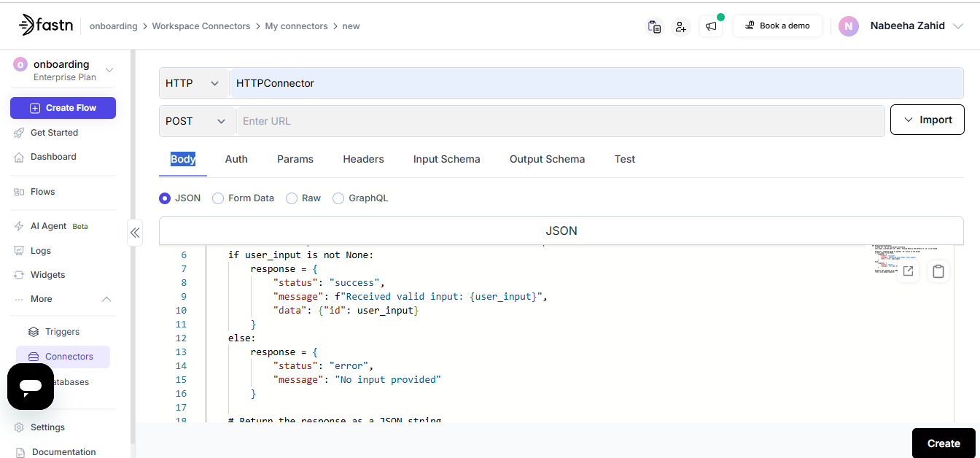The image size is (980, 458).
Task: Collapse the More section in sidebar
Action: click(106, 299)
